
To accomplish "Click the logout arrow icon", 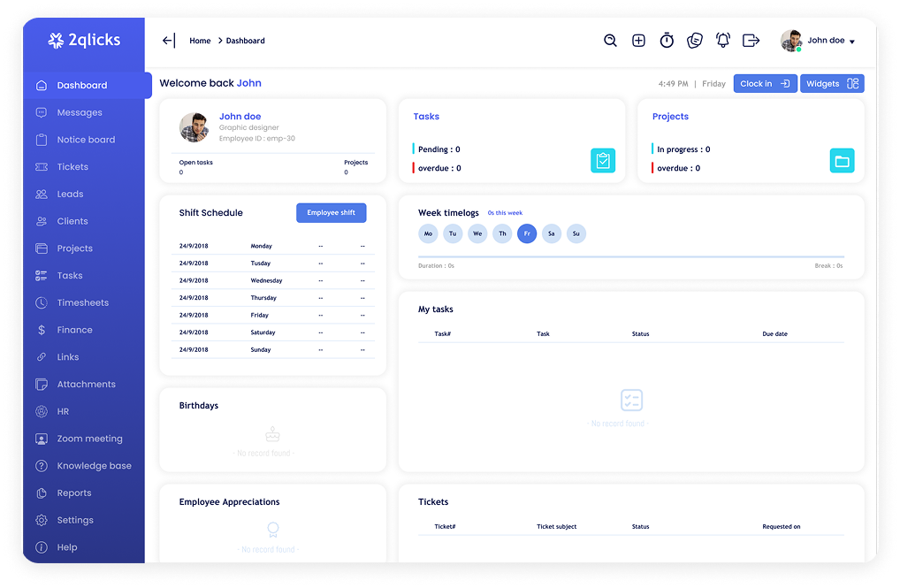I will coord(751,40).
